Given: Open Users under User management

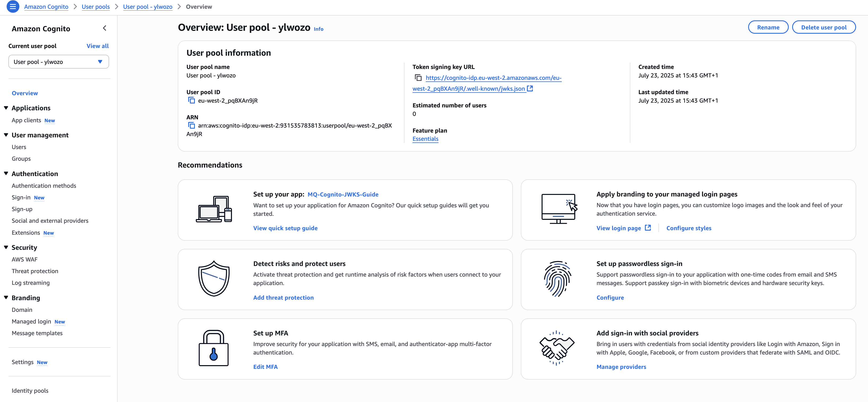Looking at the screenshot, I should point(19,147).
